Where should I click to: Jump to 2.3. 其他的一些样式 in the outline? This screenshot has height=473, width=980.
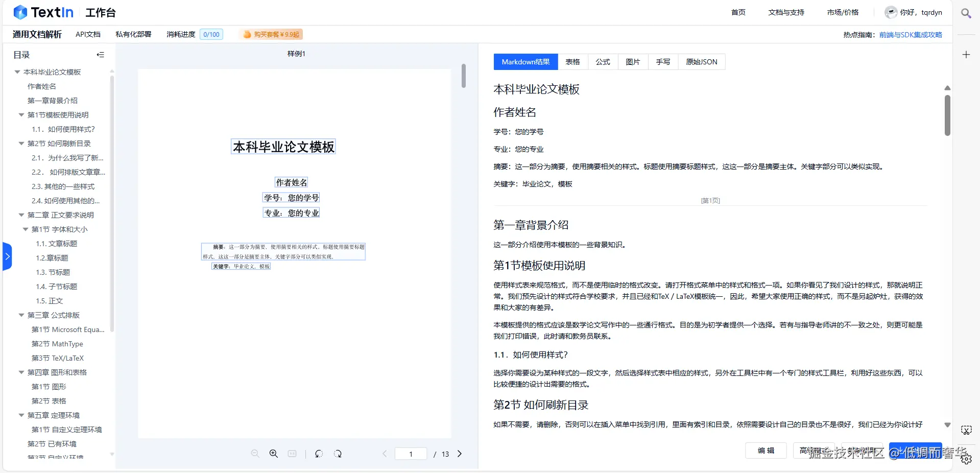coord(63,186)
